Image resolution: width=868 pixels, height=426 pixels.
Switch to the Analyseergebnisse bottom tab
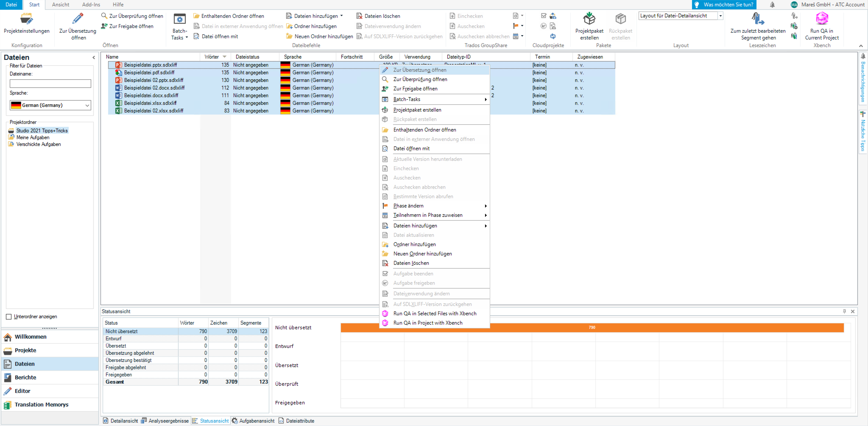point(165,421)
